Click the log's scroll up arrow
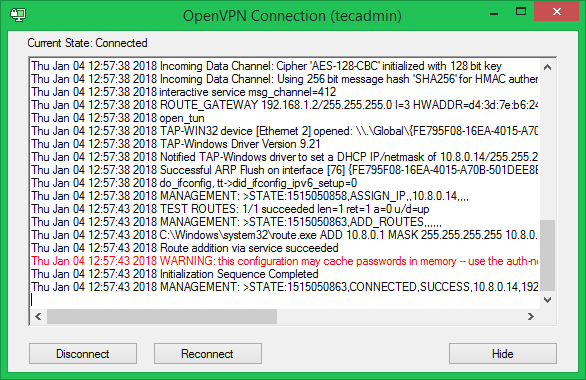 coord(548,67)
